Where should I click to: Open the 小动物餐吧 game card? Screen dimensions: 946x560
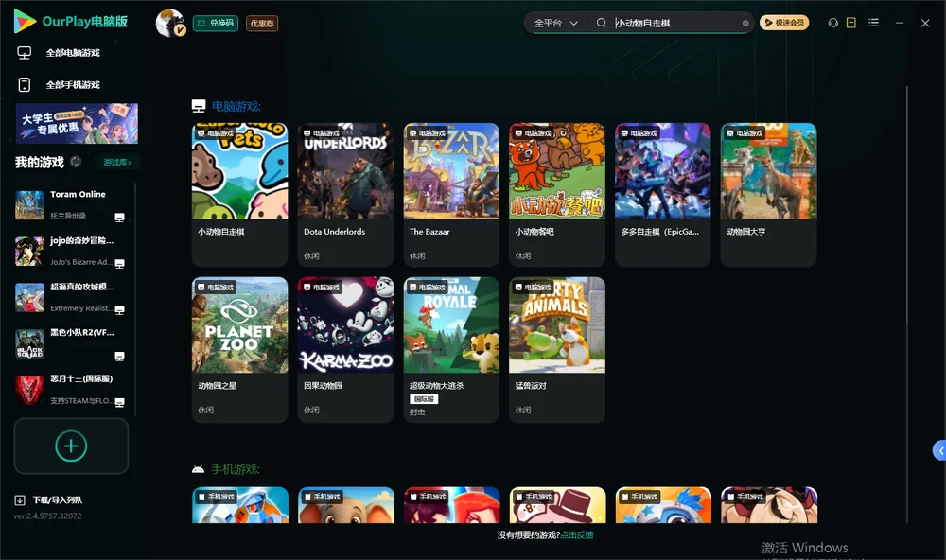tap(557, 194)
